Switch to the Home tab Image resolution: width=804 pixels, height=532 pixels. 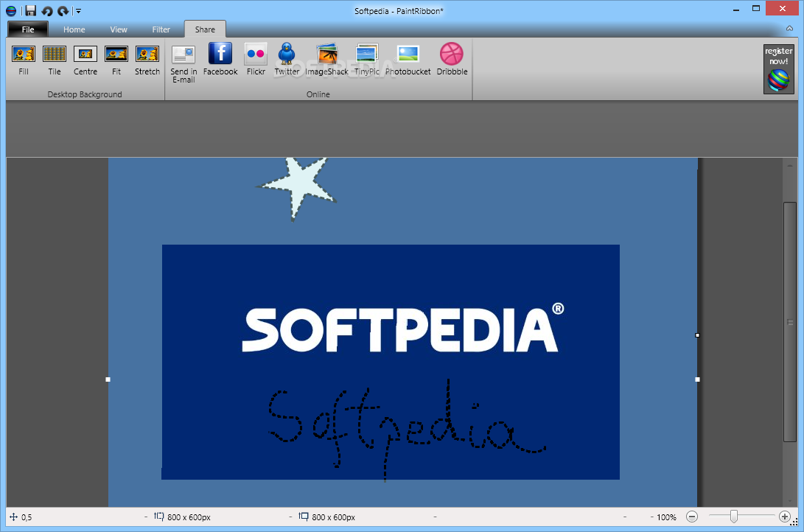point(74,29)
